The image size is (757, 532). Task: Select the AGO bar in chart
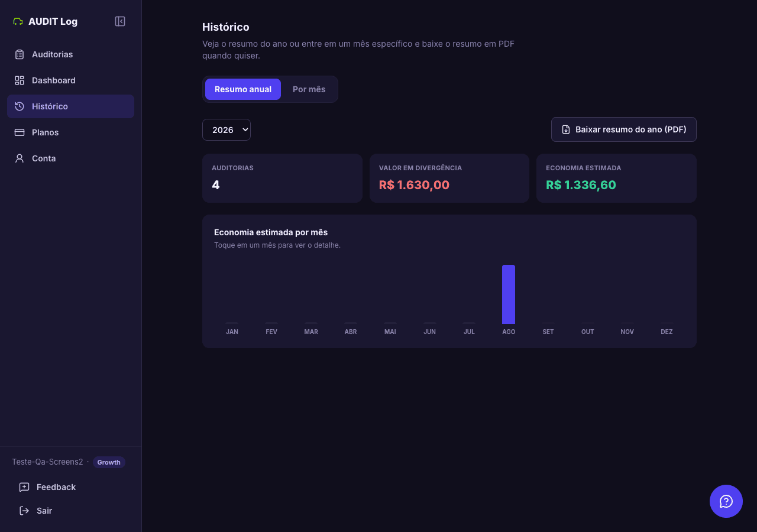(509, 294)
